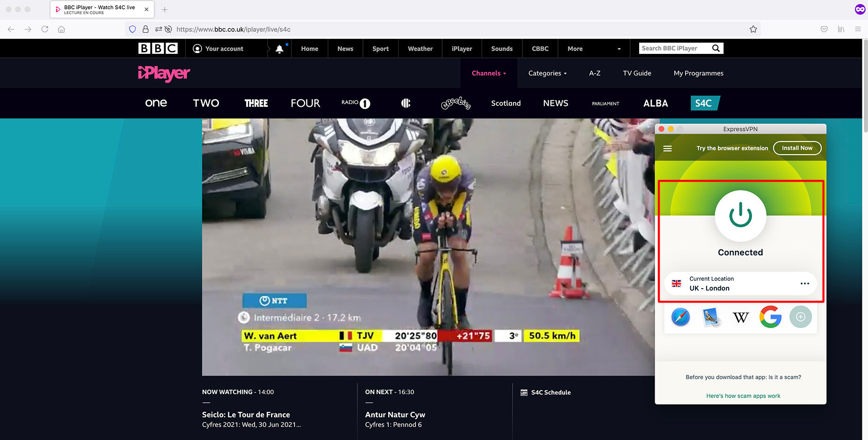Screen dimensions: 868x440
Task: Select BBC Parliament channel
Action: point(605,104)
